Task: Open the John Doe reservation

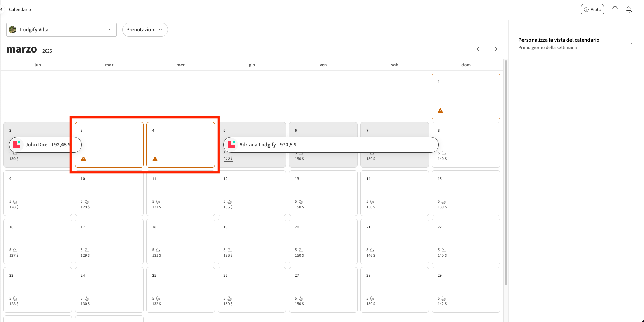Action: pos(47,145)
